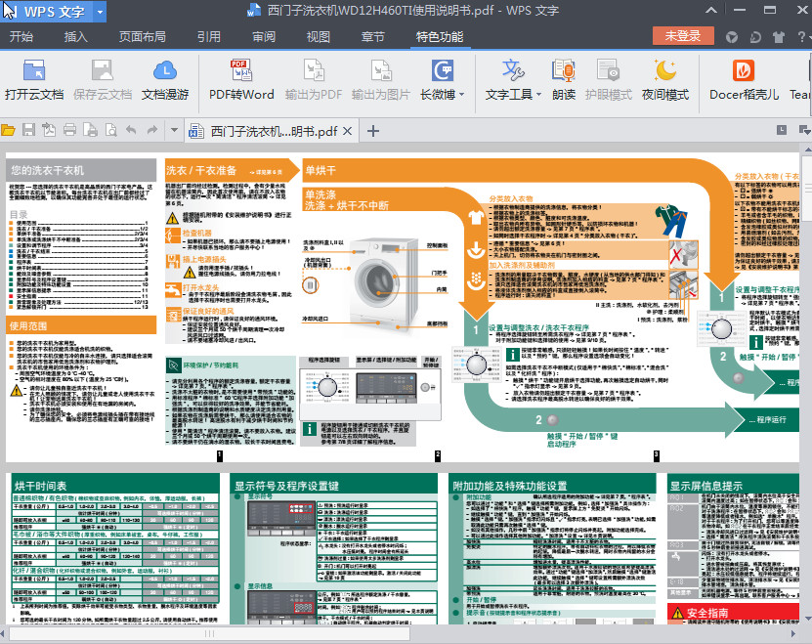Screen dimensions: 812x644
Task: Click the tab window icon right of tab bar
Action: click(782, 130)
